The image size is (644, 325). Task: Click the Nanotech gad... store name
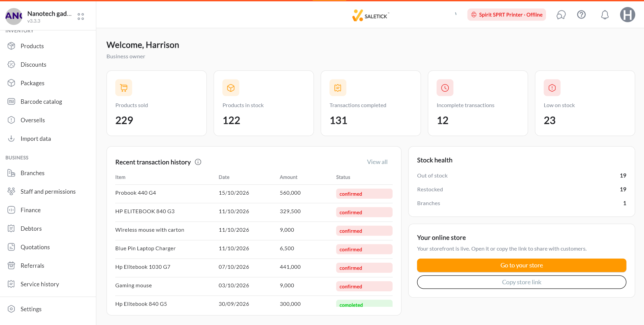tap(50, 13)
